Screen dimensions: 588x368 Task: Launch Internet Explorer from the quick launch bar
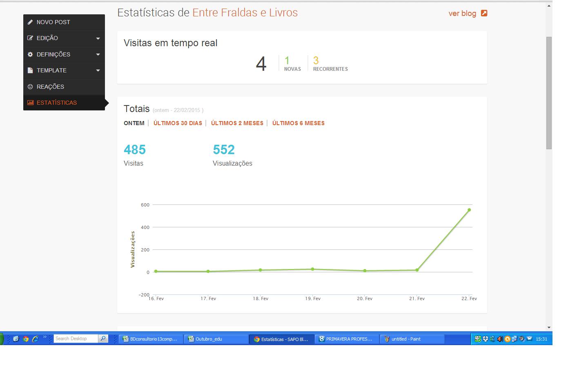point(35,339)
